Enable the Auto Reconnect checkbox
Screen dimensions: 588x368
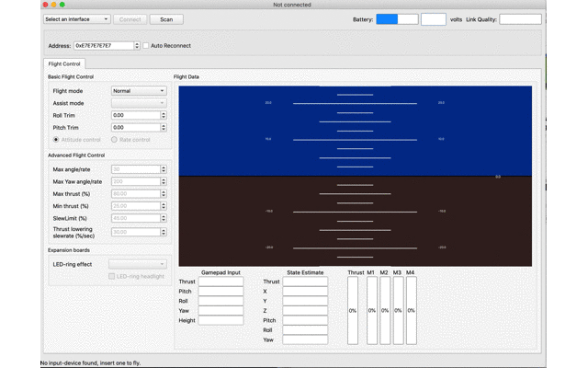(x=146, y=45)
